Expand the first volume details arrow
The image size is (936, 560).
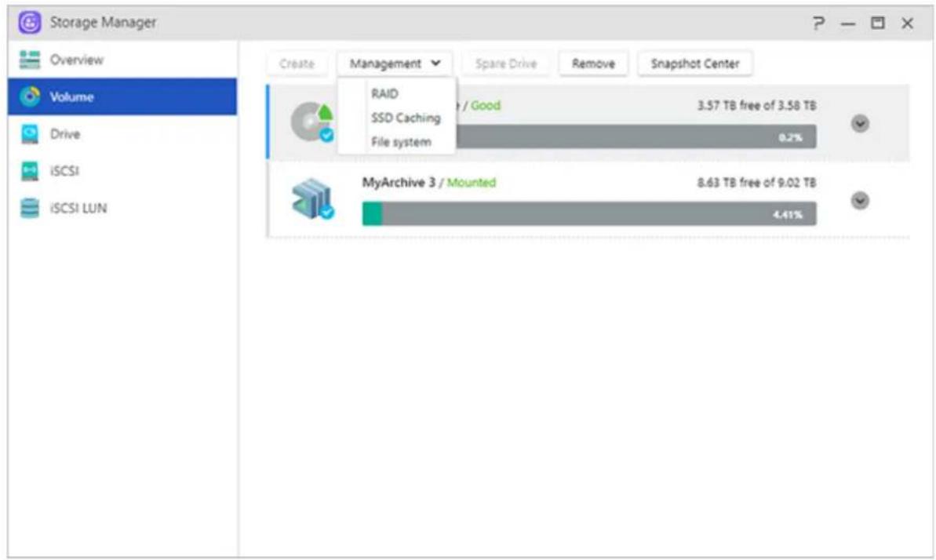click(860, 124)
